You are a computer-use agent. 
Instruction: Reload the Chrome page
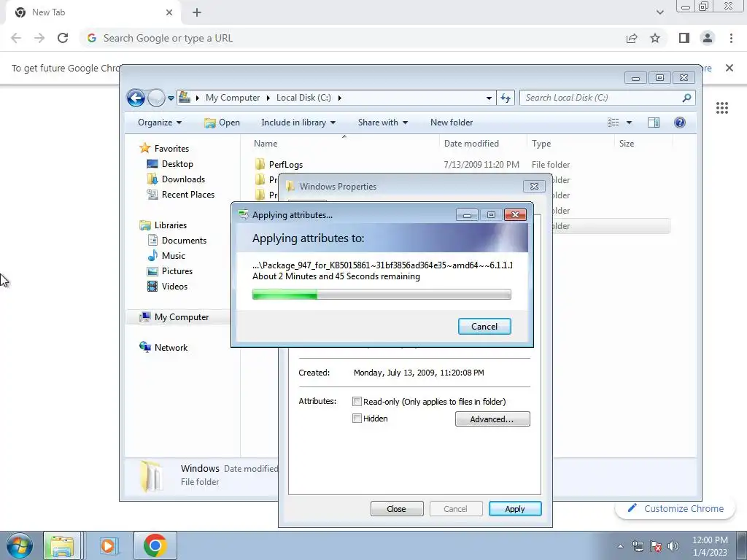[63, 38]
